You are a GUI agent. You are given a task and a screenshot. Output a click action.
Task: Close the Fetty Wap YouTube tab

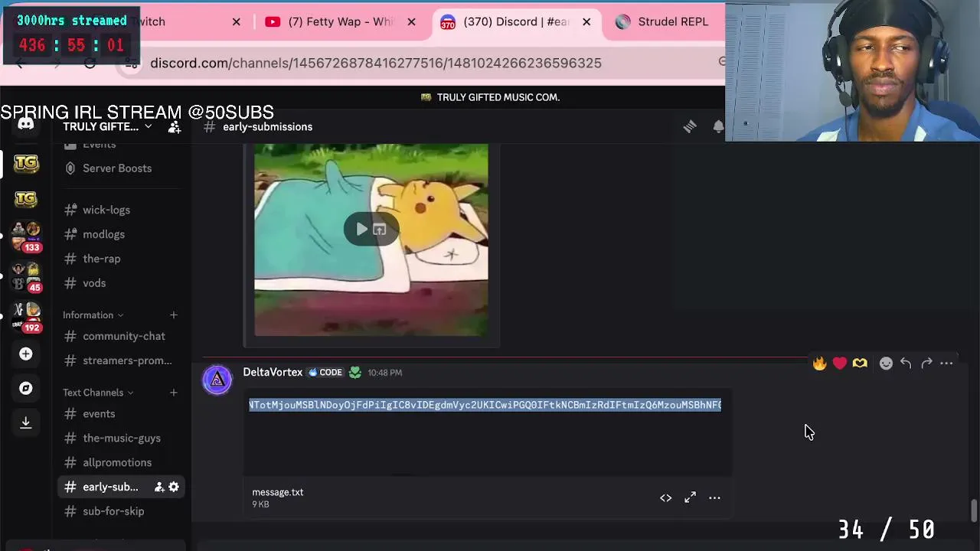[x=411, y=21]
